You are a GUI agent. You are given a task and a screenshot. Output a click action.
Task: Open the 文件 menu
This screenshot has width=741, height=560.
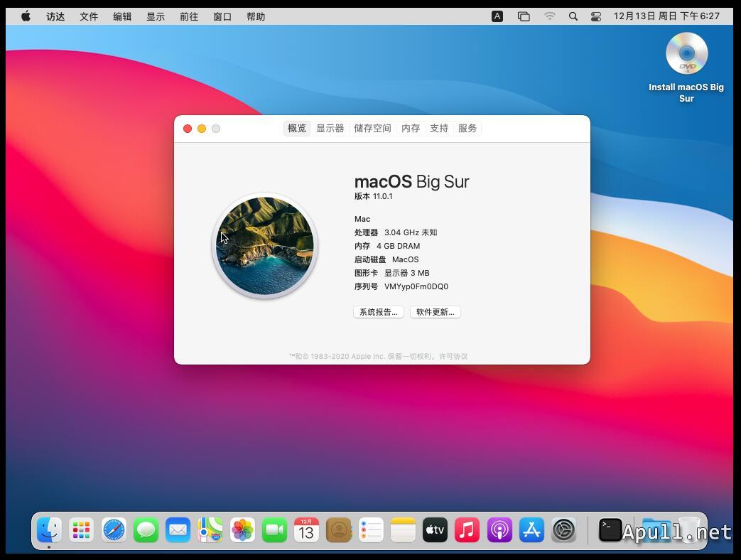89,16
